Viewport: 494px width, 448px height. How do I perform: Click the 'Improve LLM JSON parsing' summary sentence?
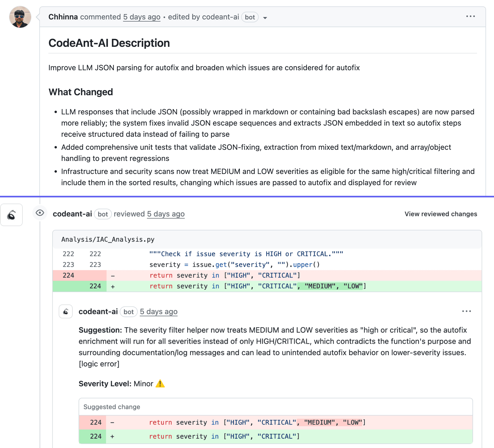click(x=204, y=68)
